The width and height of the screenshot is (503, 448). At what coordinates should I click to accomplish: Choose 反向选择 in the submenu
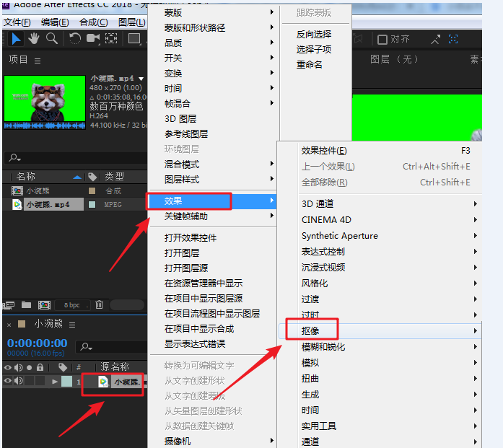click(315, 34)
